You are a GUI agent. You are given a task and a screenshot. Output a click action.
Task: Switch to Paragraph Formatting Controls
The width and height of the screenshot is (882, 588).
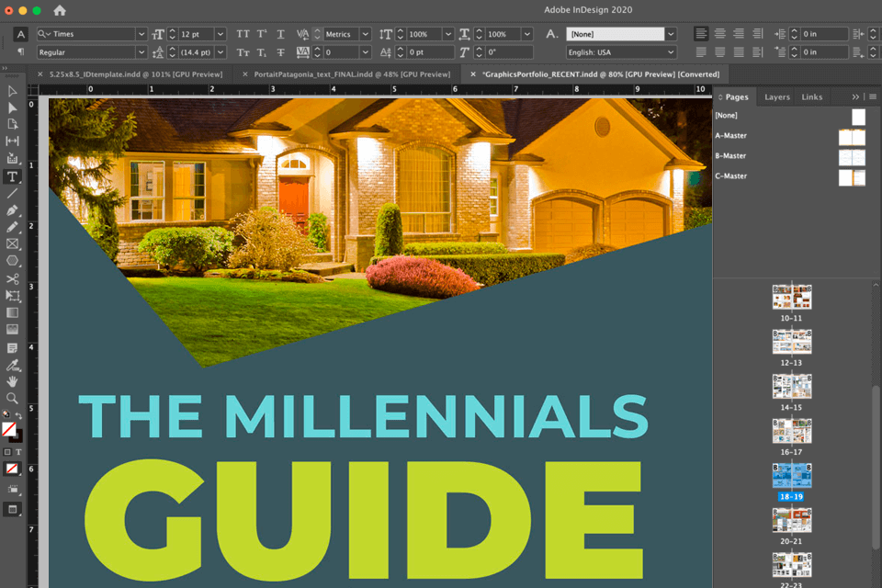[21, 52]
